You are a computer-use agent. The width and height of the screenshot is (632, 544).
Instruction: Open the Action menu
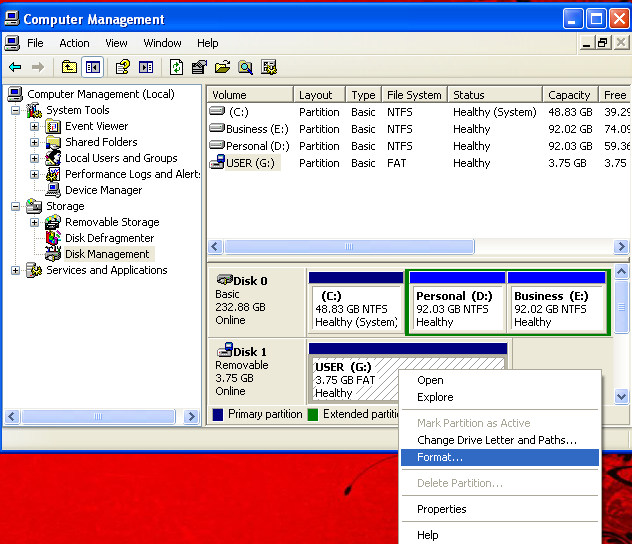click(x=74, y=43)
